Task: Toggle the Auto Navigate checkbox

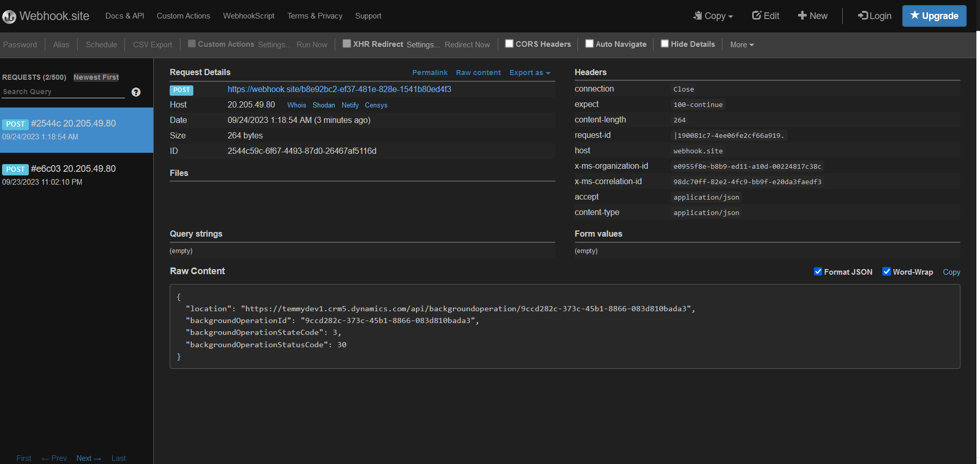Action: tap(590, 44)
